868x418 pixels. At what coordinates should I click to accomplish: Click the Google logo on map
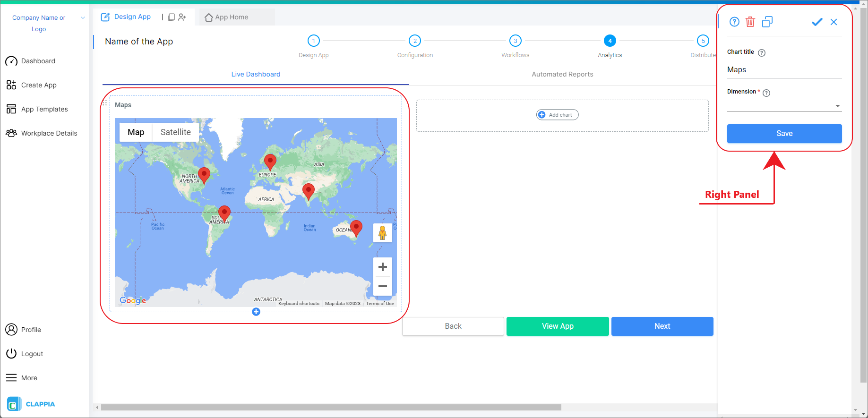(x=133, y=300)
